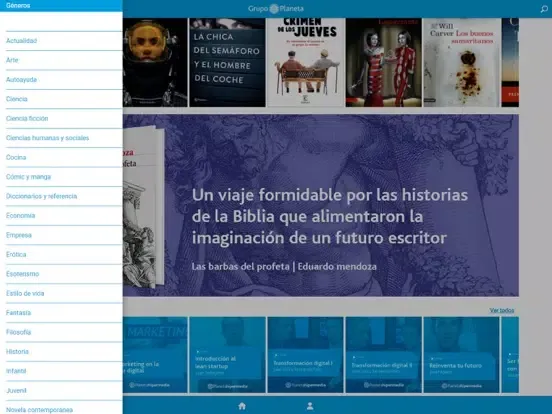Open the Empresa genre
The width and height of the screenshot is (552, 414).
pyautogui.click(x=61, y=235)
